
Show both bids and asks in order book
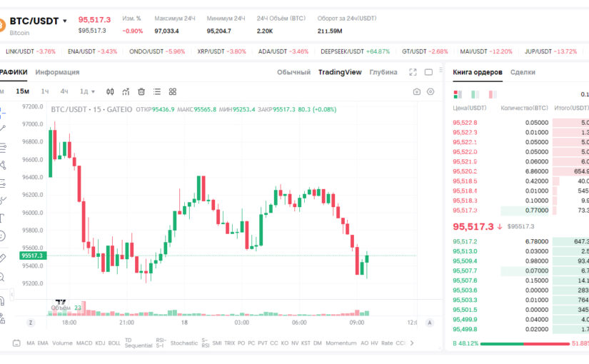click(458, 94)
